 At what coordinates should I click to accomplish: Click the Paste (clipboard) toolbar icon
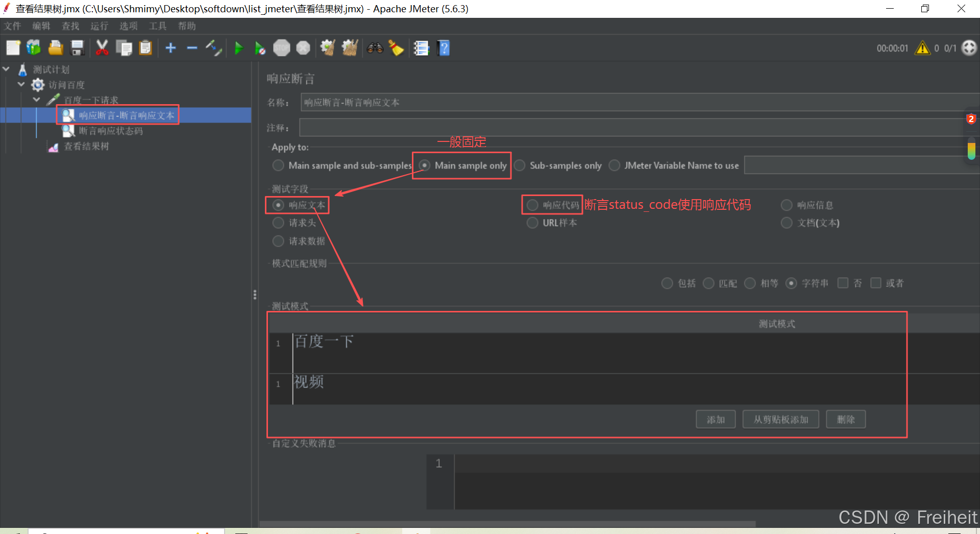coord(145,47)
